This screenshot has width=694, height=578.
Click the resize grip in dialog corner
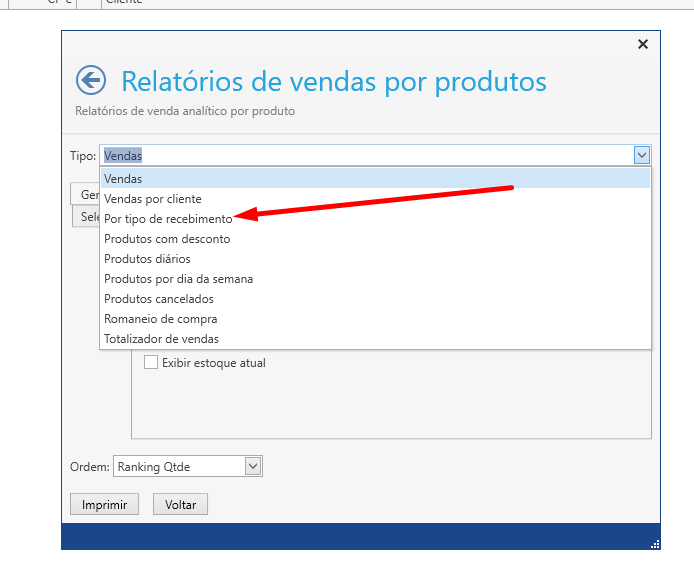655,544
